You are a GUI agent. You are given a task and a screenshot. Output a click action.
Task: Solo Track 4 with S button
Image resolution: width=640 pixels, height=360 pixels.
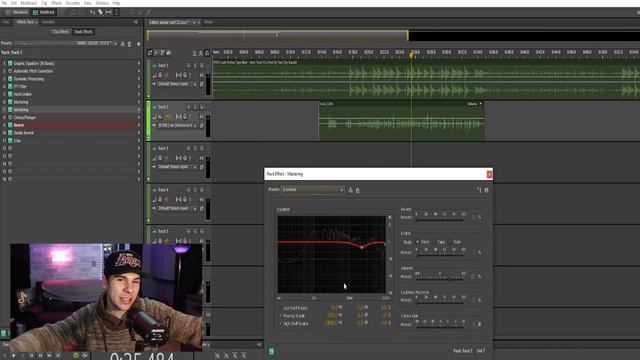tap(195, 190)
